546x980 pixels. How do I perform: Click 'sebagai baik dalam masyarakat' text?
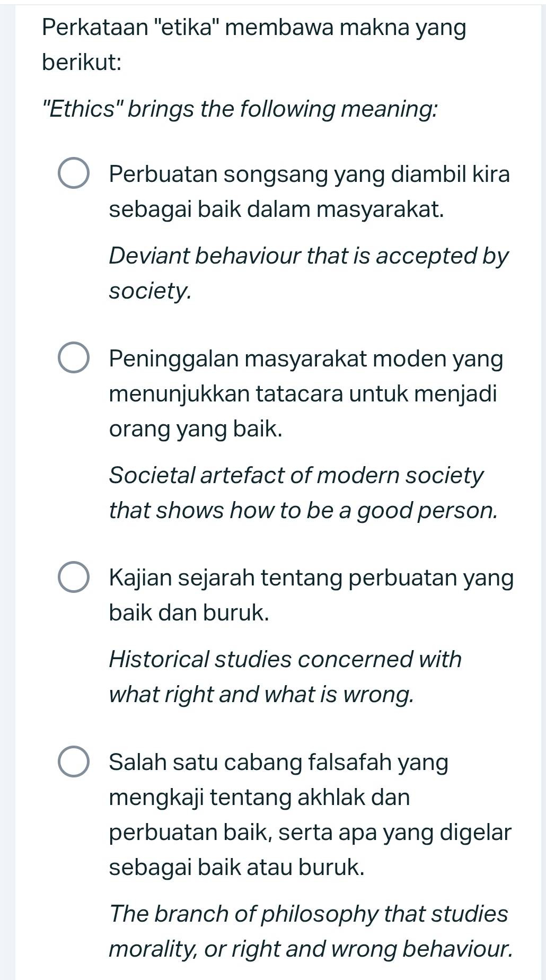pyautogui.click(x=276, y=208)
